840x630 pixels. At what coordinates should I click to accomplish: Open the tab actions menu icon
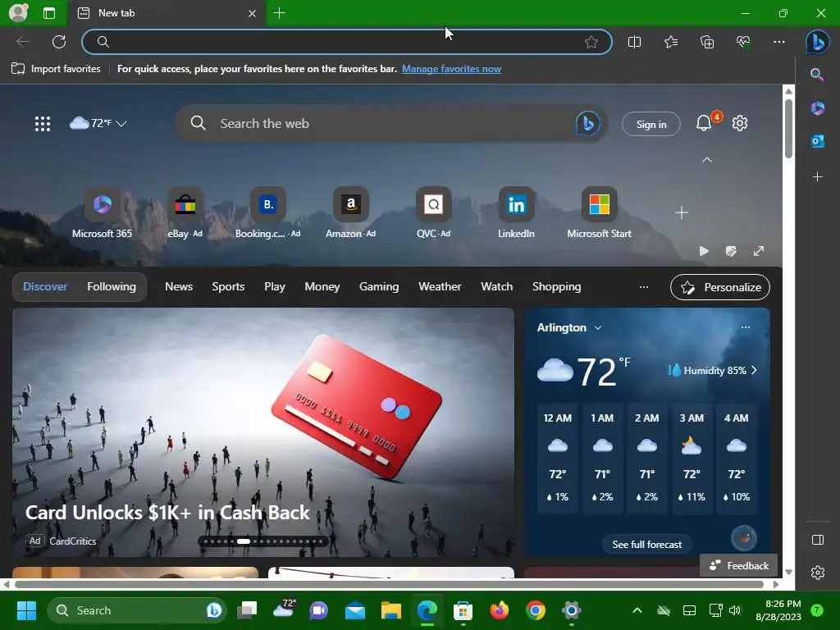pyautogui.click(x=48, y=13)
